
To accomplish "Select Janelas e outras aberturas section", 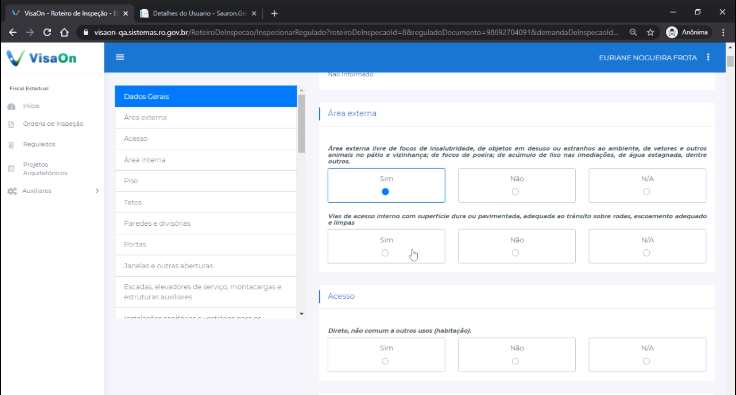I will click(x=206, y=266).
